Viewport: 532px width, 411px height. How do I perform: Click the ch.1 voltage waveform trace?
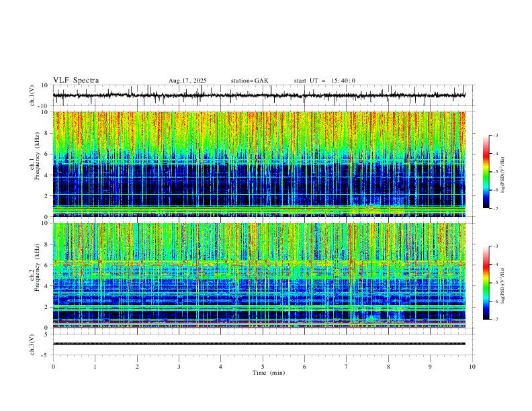point(259,95)
